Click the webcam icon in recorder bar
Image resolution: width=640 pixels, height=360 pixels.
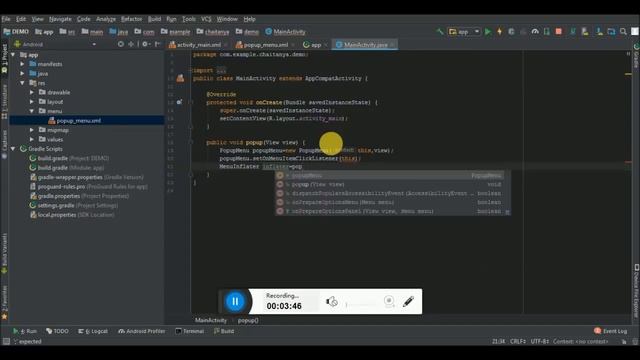[x=389, y=301]
